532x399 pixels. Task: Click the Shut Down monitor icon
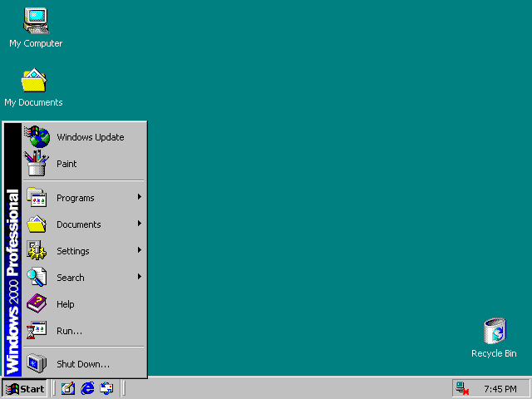coord(37,363)
